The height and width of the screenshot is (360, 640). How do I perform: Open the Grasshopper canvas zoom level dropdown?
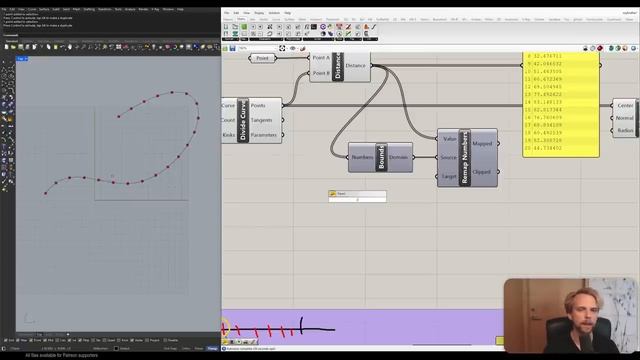[257, 49]
